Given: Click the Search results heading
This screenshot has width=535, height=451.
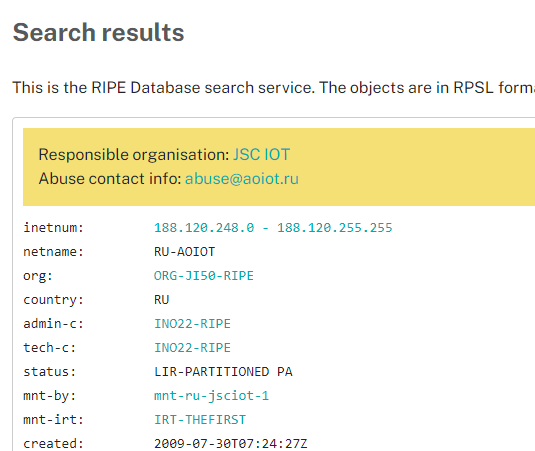Looking at the screenshot, I should pyautogui.click(x=99, y=32).
